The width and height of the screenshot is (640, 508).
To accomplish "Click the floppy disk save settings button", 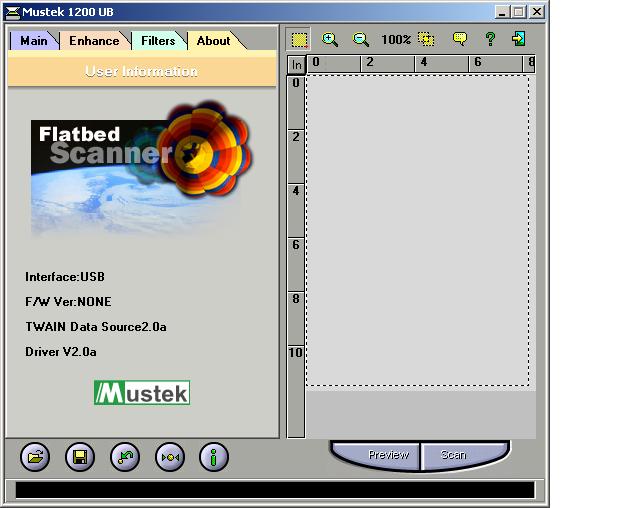I will [x=80, y=457].
